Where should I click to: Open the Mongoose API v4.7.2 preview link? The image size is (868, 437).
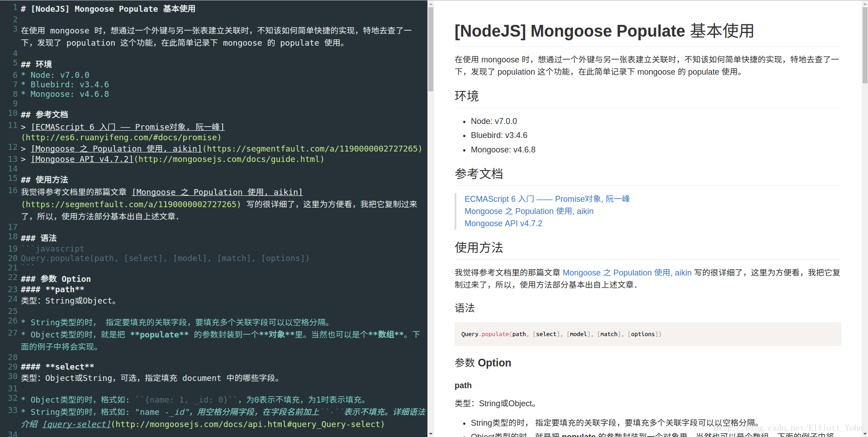[x=503, y=223]
